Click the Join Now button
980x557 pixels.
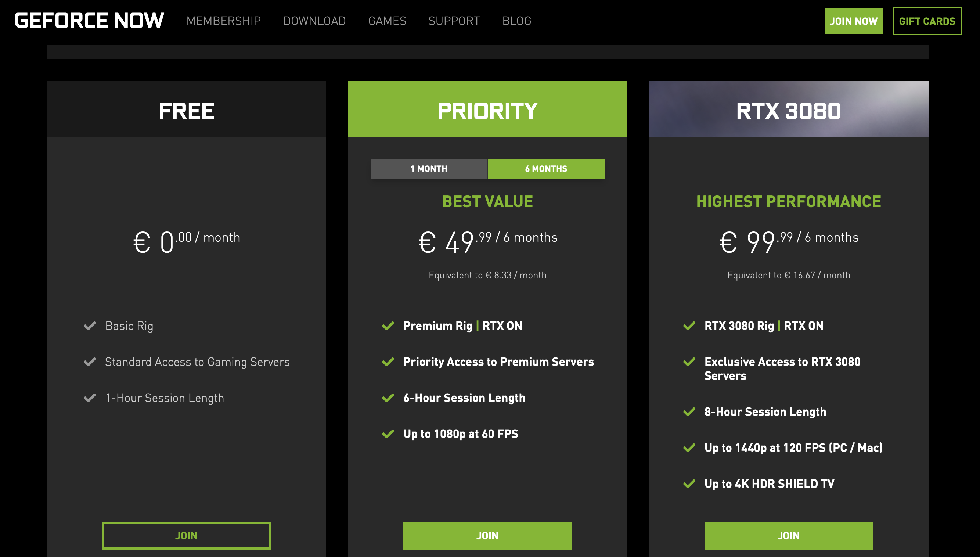click(853, 21)
